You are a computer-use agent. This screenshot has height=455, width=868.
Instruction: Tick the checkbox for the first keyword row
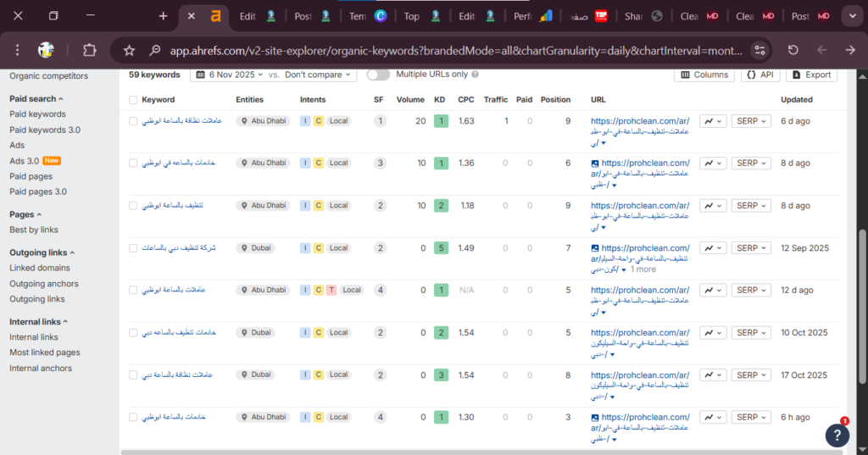tap(133, 121)
